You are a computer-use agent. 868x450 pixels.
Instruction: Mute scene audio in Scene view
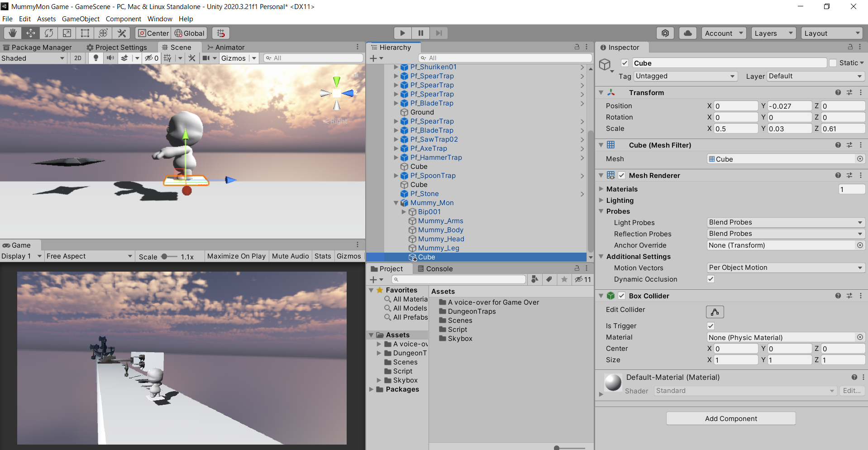tap(110, 58)
